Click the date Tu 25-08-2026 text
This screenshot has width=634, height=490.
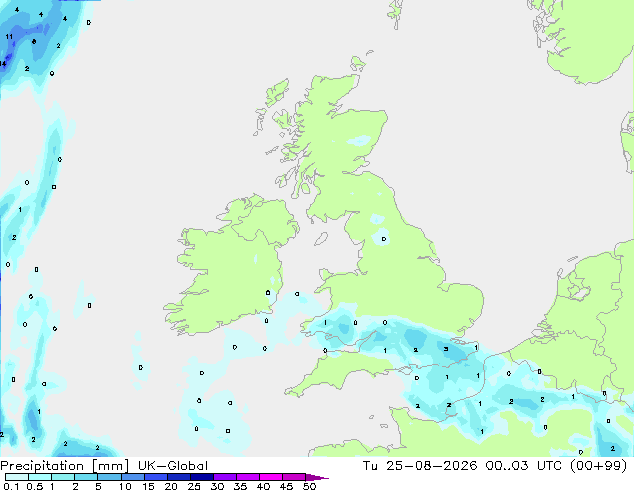click(x=420, y=466)
